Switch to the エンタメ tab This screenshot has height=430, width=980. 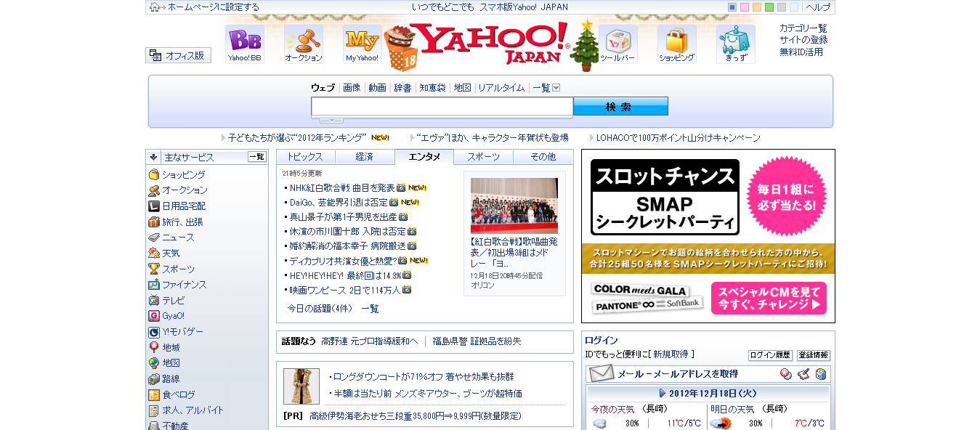424,157
